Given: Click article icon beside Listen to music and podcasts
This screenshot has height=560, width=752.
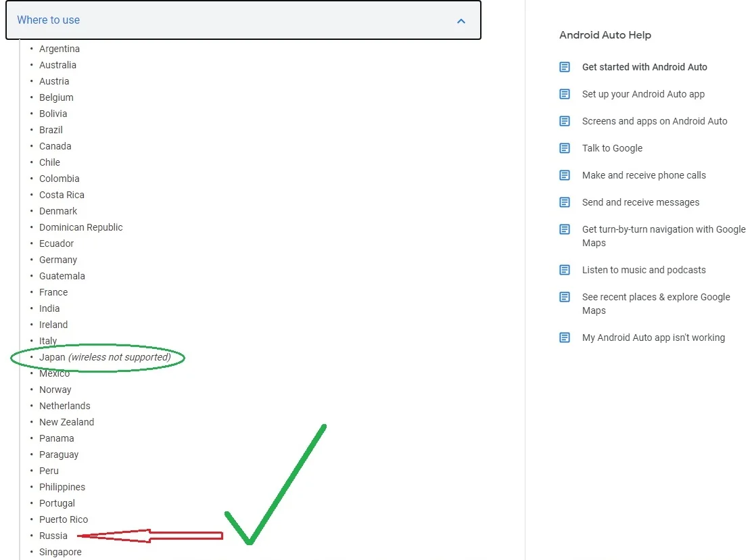Looking at the screenshot, I should (x=565, y=270).
